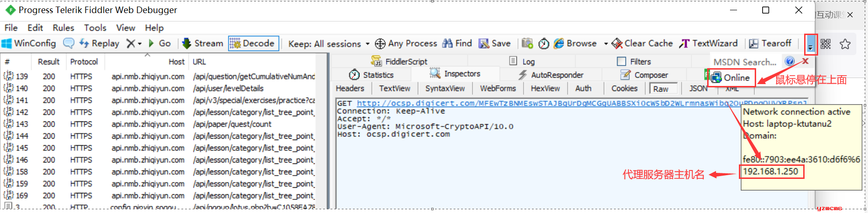Viewport: 868px width, 213px height.
Task: Toggle the Online network status indicator
Action: [x=730, y=78]
